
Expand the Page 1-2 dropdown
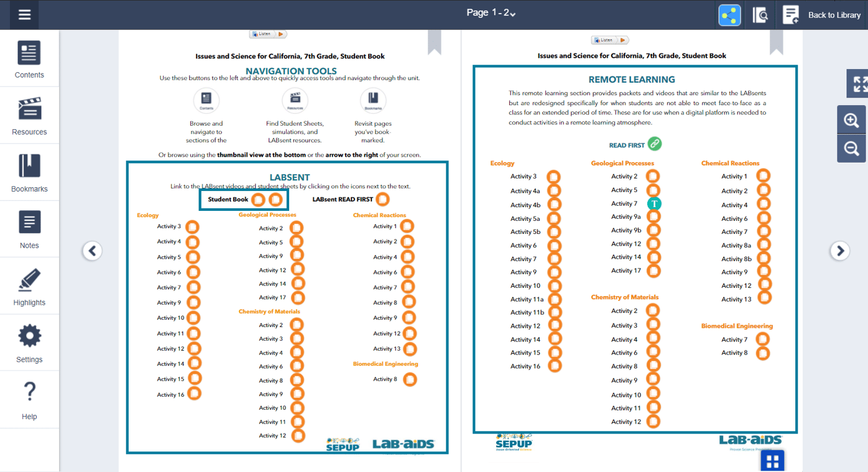491,13
